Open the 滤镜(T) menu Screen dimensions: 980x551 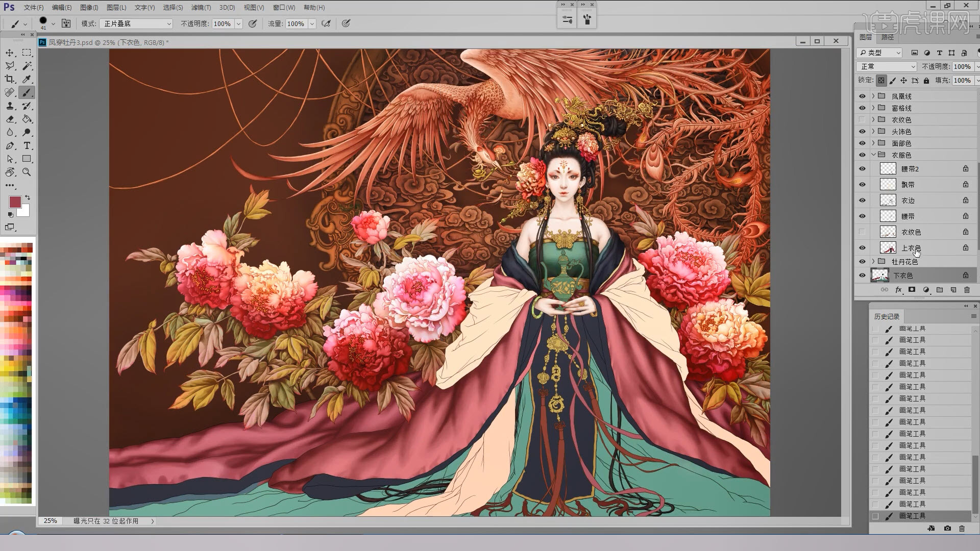pyautogui.click(x=201, y=8)
